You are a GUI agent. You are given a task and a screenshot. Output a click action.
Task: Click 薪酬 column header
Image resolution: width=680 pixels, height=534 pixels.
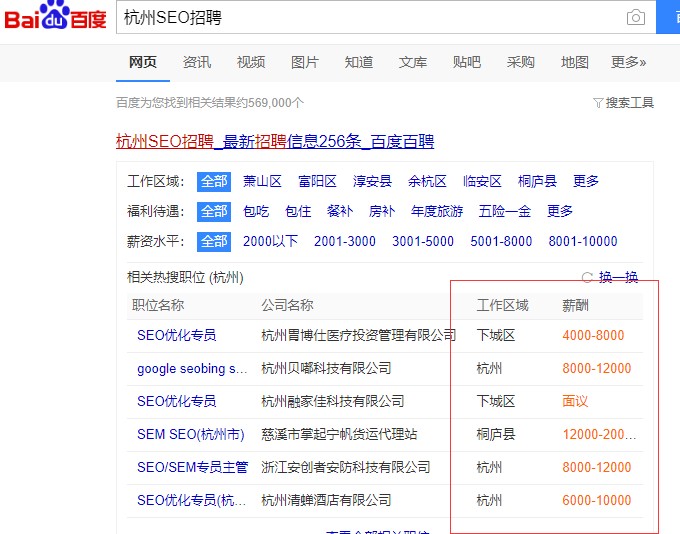(575, 305)
